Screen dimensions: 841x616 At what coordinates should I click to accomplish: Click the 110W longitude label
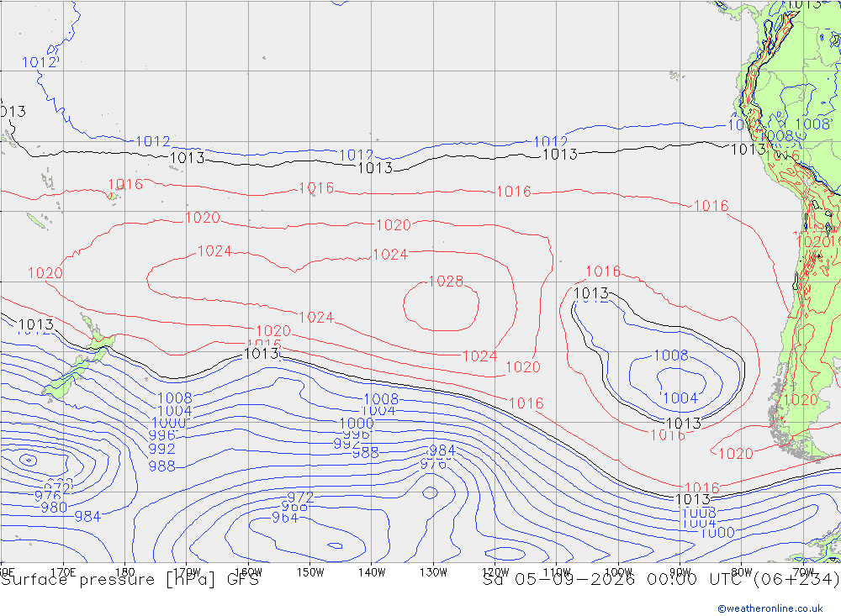pyautogui.click(x=557, y=572)
